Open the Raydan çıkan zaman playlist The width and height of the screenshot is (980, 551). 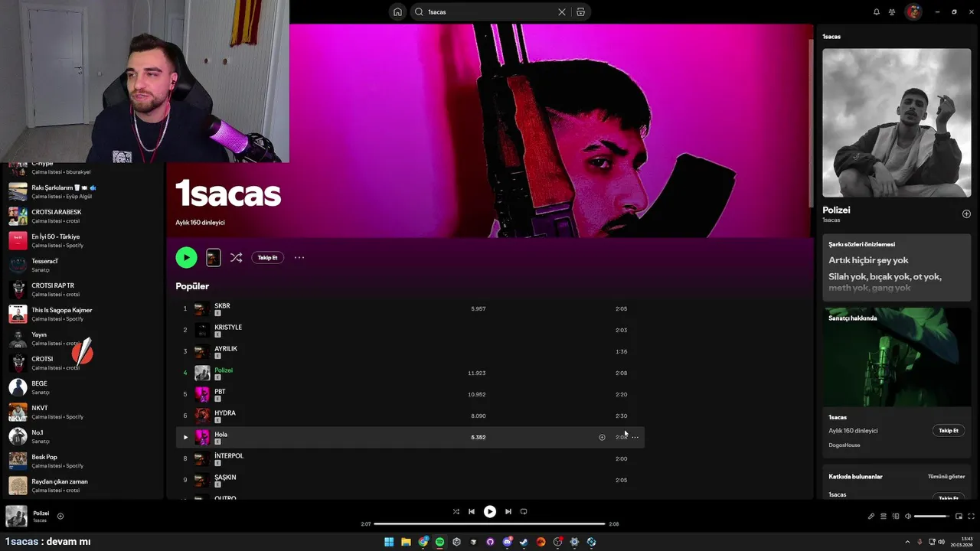click(x=84, y=485)
